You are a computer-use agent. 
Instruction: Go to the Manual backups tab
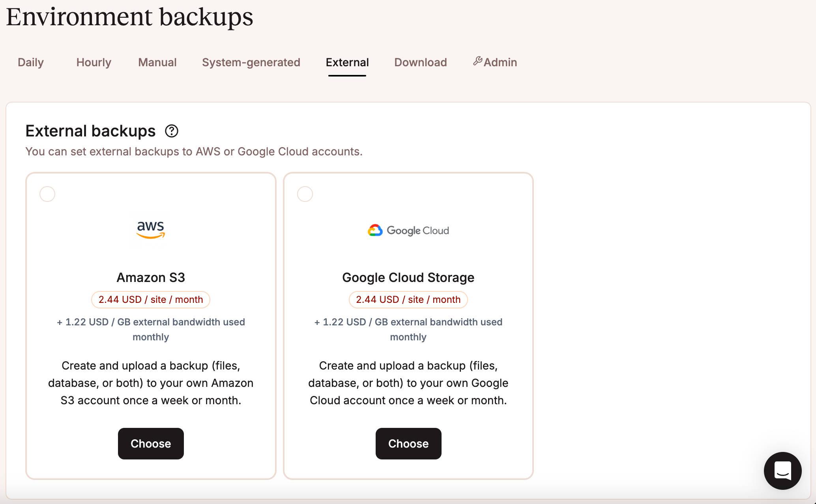tap(157, 62)
